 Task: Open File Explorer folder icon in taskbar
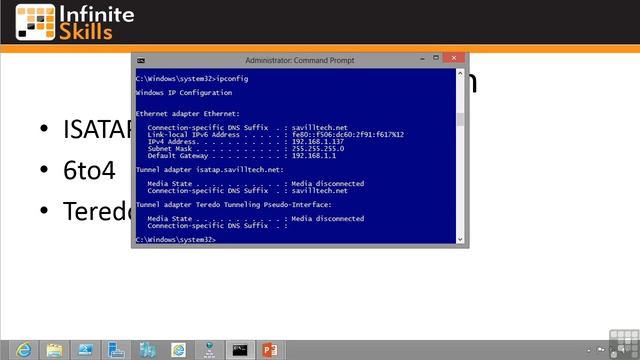pos(54,350)
